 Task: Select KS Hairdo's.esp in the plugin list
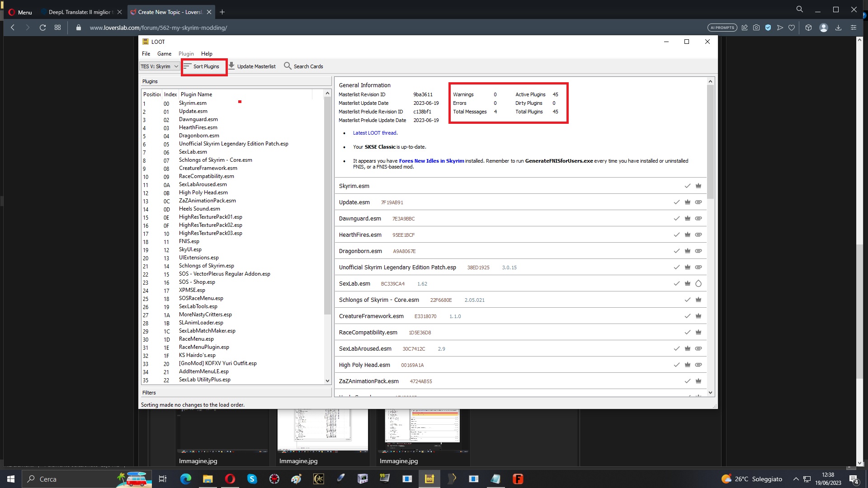(x=197, y=355)
